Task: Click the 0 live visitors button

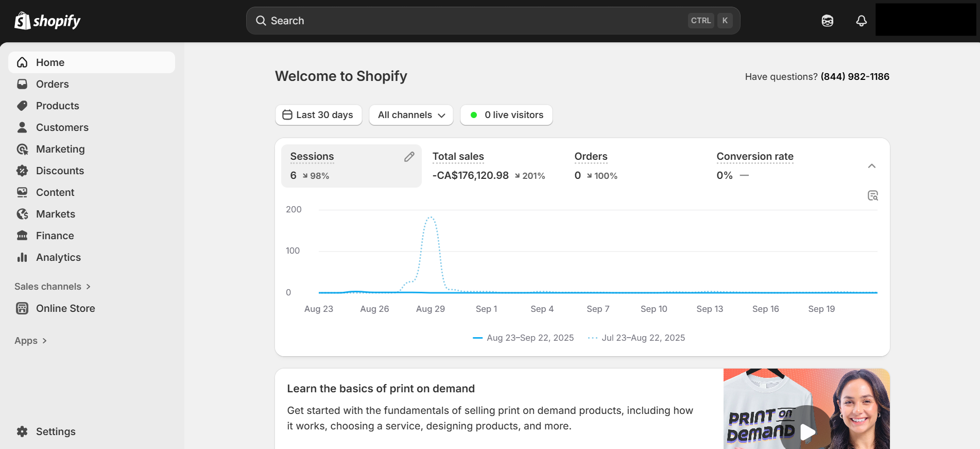Action: [x=506, y=115]
